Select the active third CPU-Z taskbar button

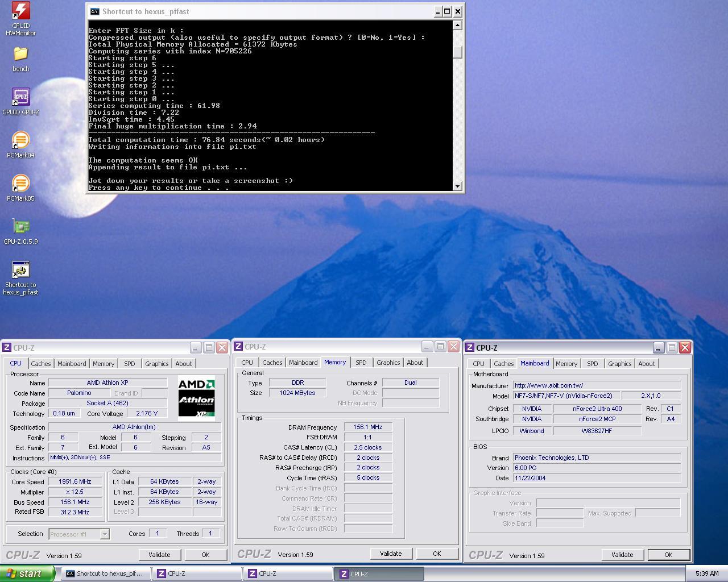379,573
